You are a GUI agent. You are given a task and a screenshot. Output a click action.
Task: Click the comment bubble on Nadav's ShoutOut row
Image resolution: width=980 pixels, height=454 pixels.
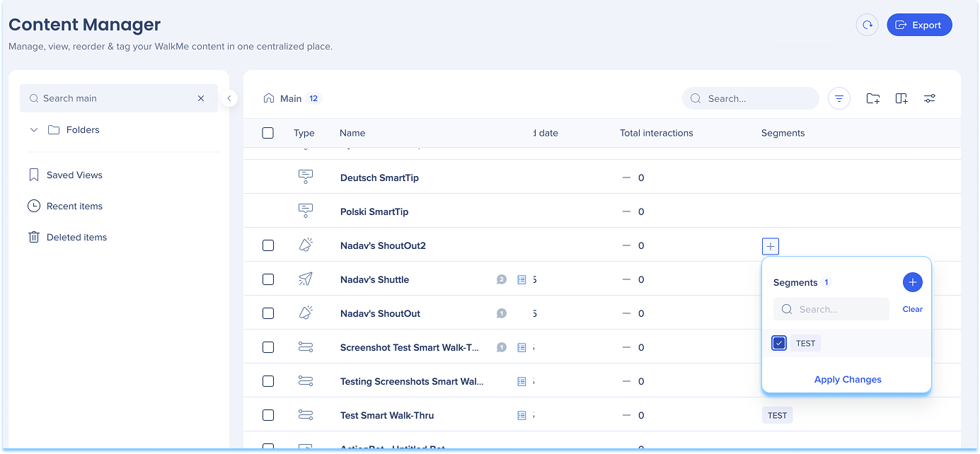pos(502,313)
